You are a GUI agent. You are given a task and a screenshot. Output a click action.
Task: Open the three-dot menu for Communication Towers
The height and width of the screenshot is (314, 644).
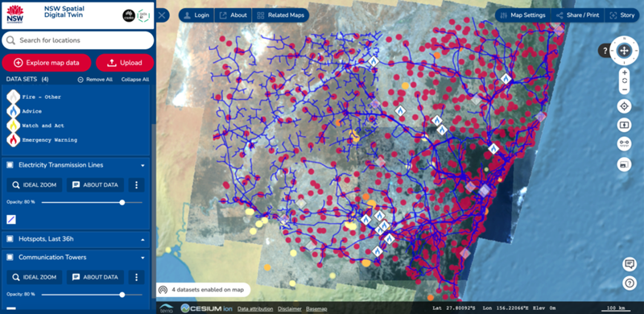point(136,277)
